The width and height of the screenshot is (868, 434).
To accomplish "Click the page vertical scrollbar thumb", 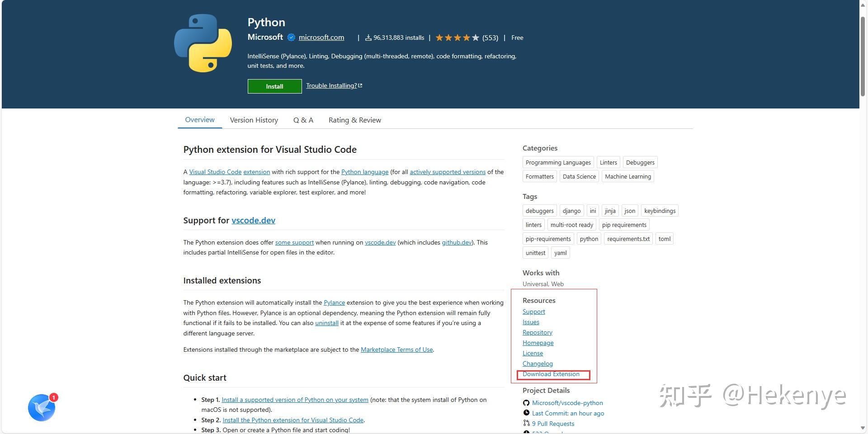I will pos(863,56).
